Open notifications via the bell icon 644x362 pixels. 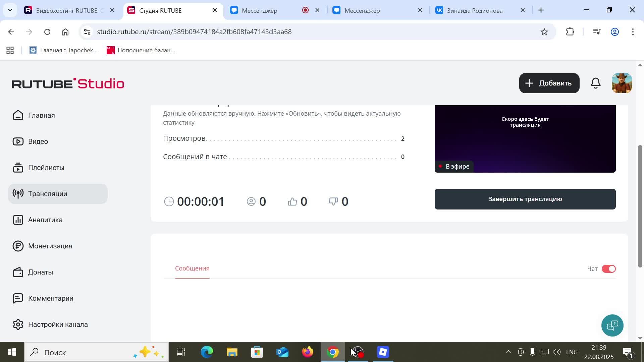click(x=595, y=83)
